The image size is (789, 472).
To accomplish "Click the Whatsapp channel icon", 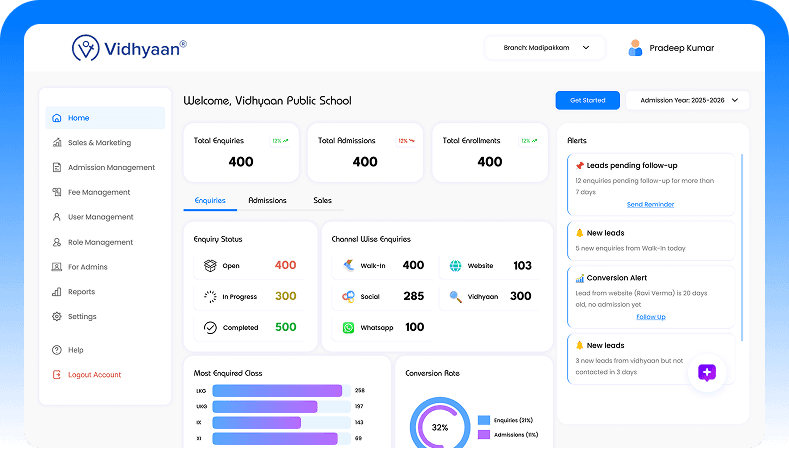I will click(348, 327).
